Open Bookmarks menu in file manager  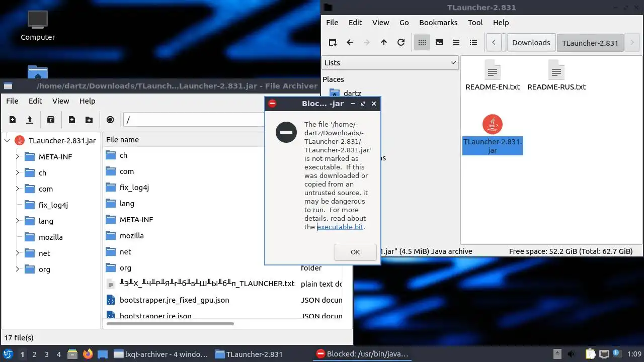point(438,23)
